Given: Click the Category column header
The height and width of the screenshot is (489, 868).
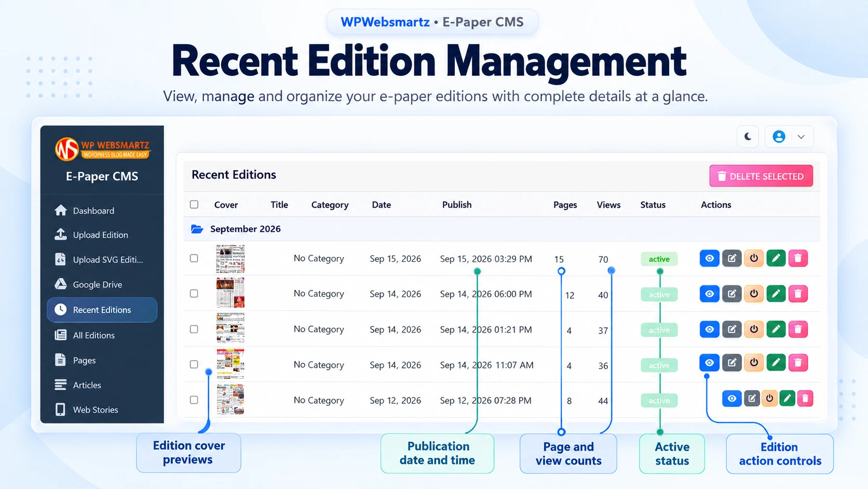Looking at the screenshot, I should [x=330, y=205].
